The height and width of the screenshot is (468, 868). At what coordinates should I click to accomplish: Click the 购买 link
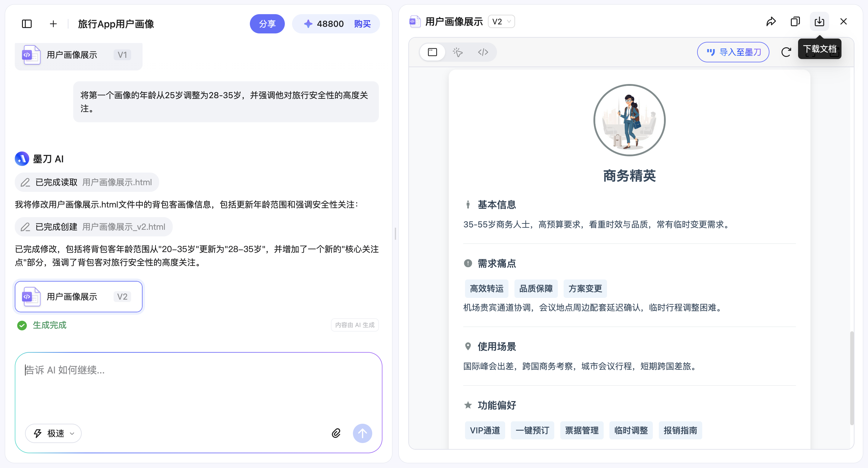pos(362,24)
